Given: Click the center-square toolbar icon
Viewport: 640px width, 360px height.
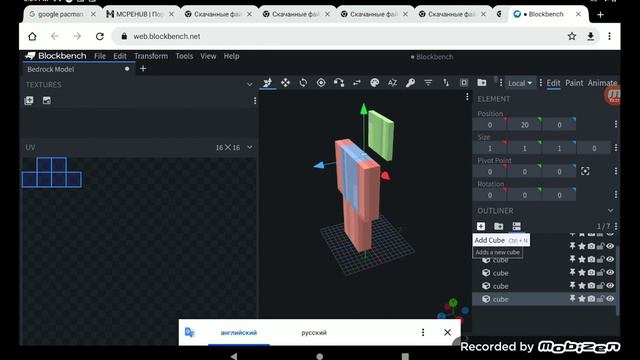Looking at the screenshot, I should point(464,83).
